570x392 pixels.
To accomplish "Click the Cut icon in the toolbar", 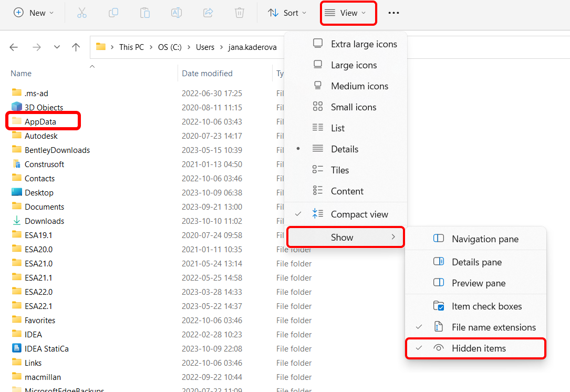I will [82, 13].
